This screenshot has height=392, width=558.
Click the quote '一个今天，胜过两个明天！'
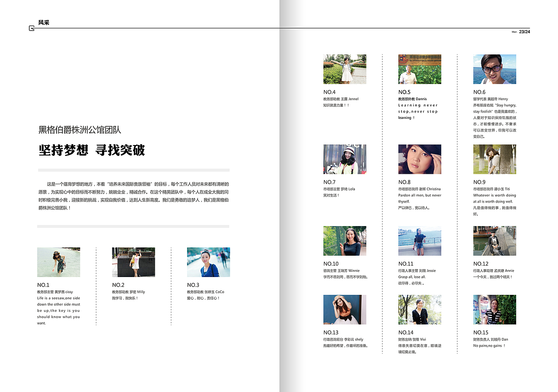pos(493,277)
